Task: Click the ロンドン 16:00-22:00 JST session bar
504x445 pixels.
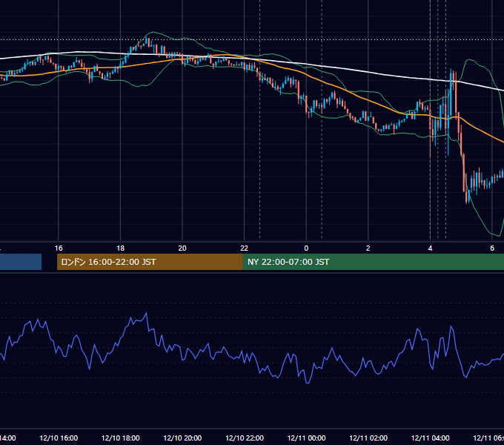Action: 150,262
